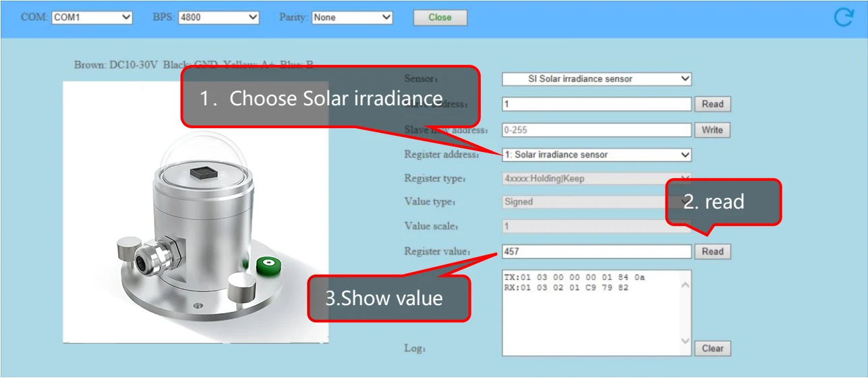Click Read button beside slave address
The width and height of the screenshot is (868, 378).
pos(712,104)
